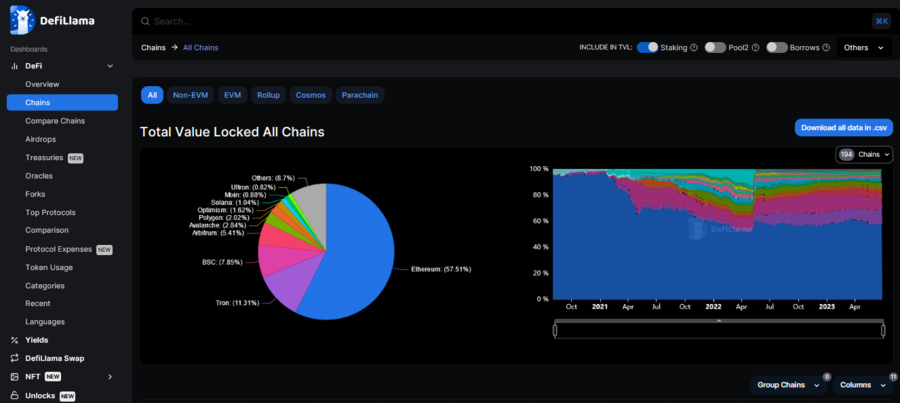900x403 pixels.
Task: Open the Columns dropdown
Action: pos(863,385)
